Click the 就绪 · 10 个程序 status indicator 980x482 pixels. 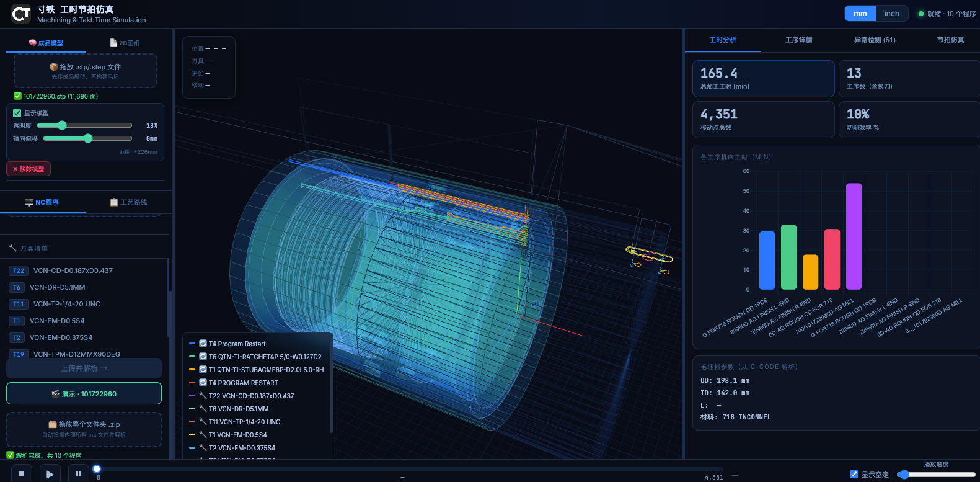pyautogui.click(x=947, y=14)
